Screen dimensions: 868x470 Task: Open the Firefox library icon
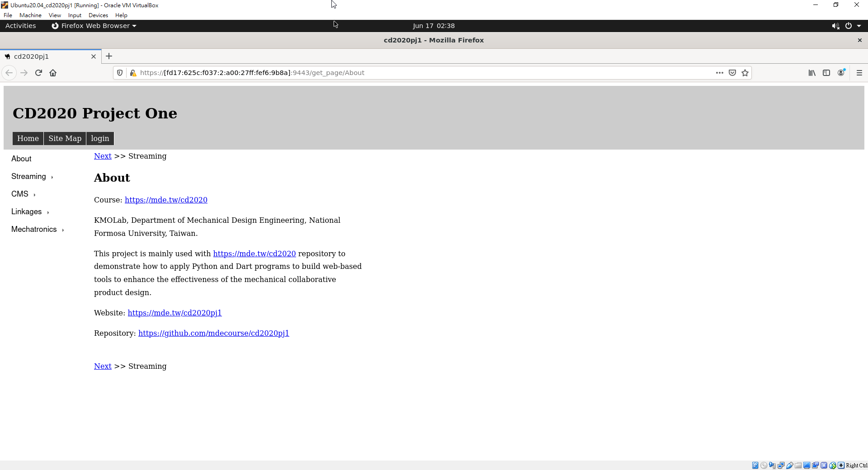coord(812,73)
